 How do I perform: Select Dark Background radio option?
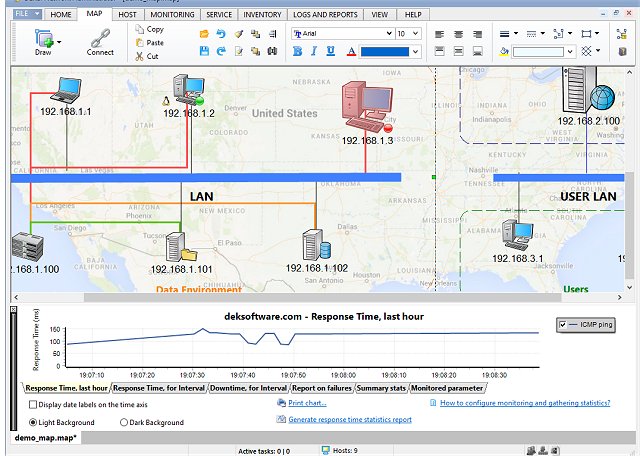click(124, 423)
